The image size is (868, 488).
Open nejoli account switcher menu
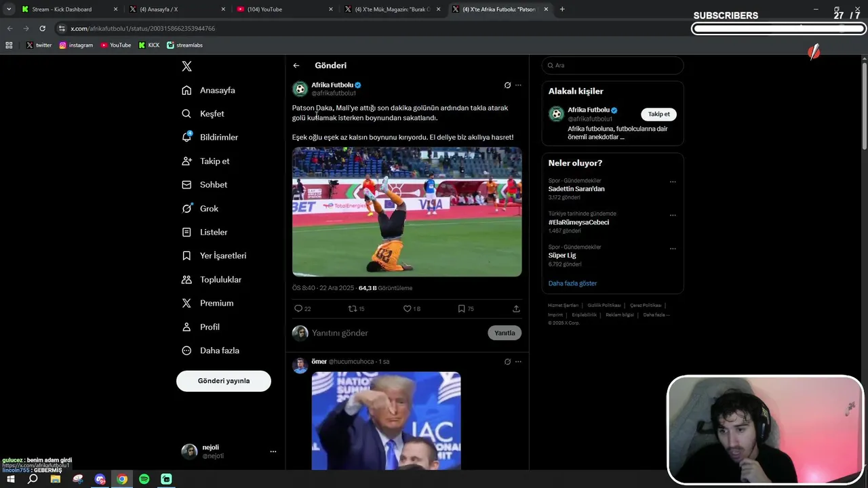coord(273,451)
